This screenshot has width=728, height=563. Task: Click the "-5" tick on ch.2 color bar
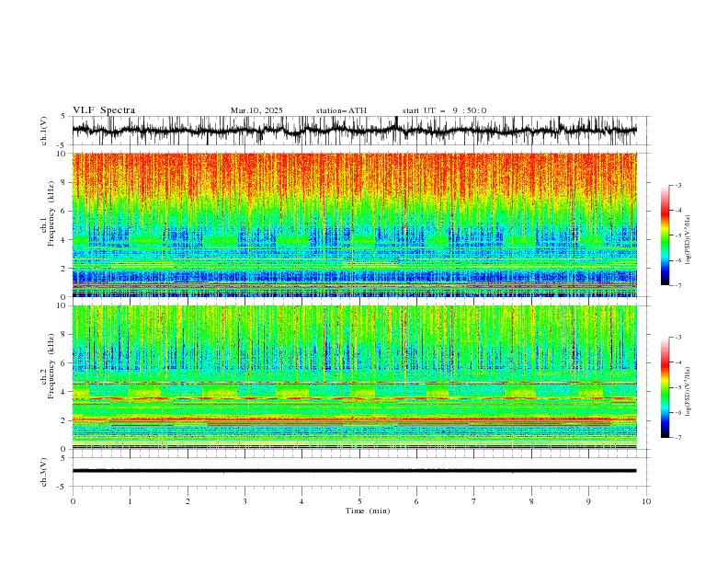[x=678, y=387]
